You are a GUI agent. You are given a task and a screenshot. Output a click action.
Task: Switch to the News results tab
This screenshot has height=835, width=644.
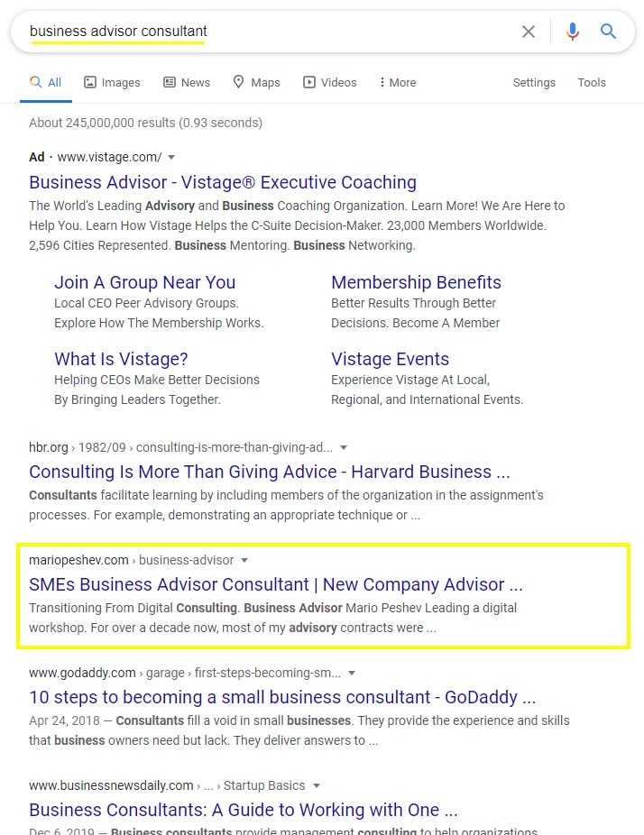(187, 82)
